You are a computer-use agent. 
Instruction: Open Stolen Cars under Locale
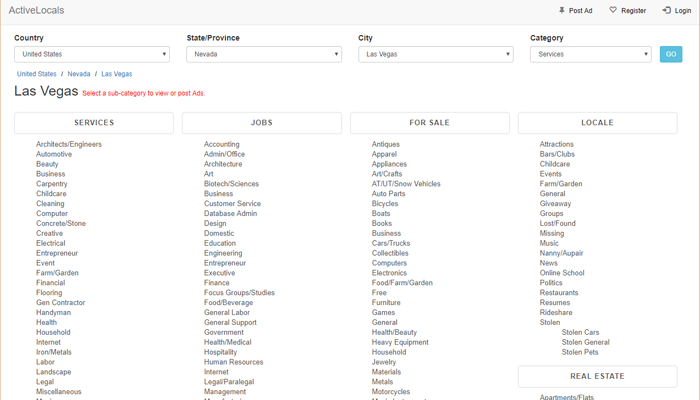pyautogui.click(x=581, y=332)
